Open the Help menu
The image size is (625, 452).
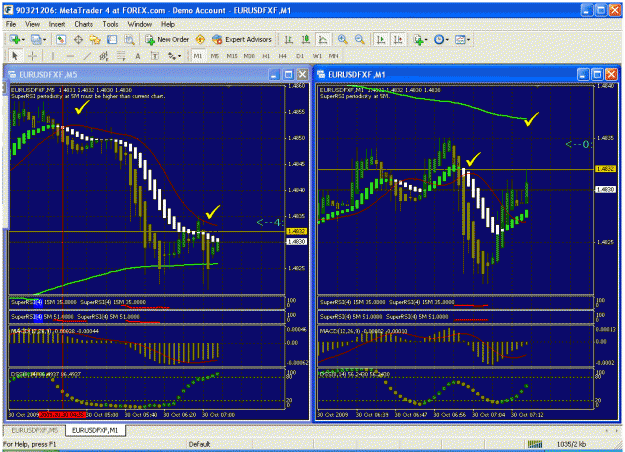click(168, 24)
